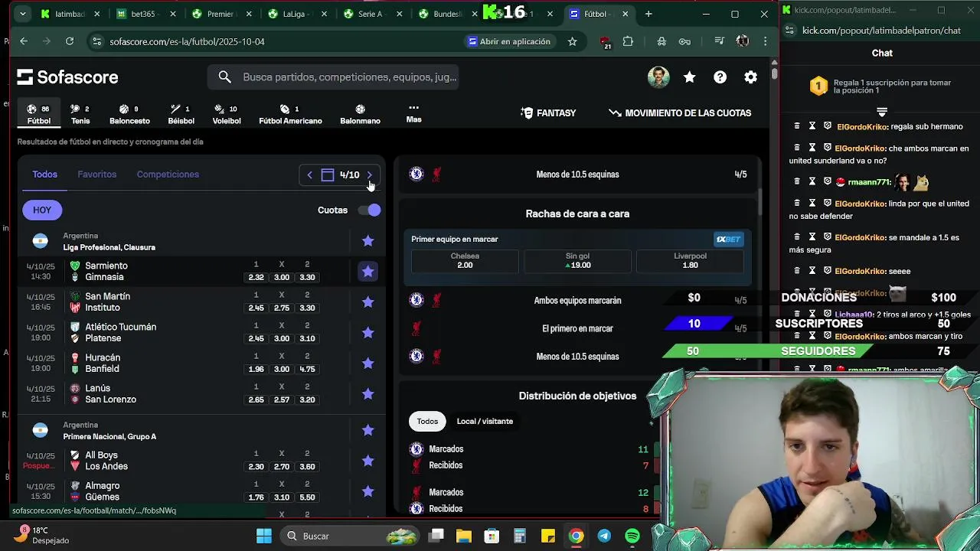Select the Fútbol Americano sport tab
This screenshot has width=980, height=551.
click(290, 115)
